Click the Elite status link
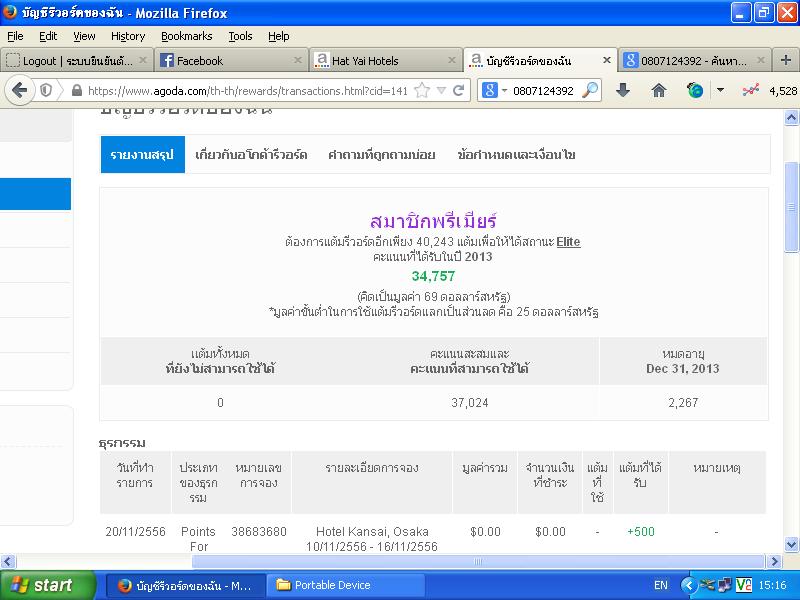 (x=568, y=241)
